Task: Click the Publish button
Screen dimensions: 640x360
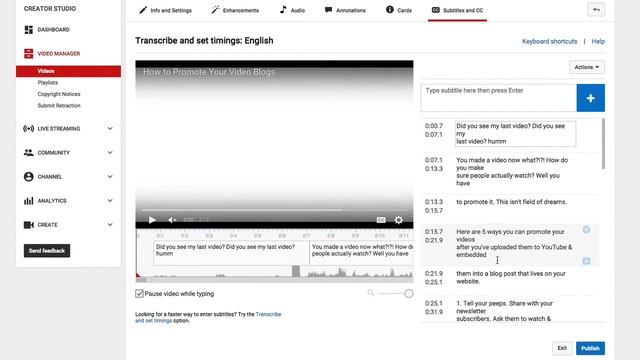Action: pos(590,348)
